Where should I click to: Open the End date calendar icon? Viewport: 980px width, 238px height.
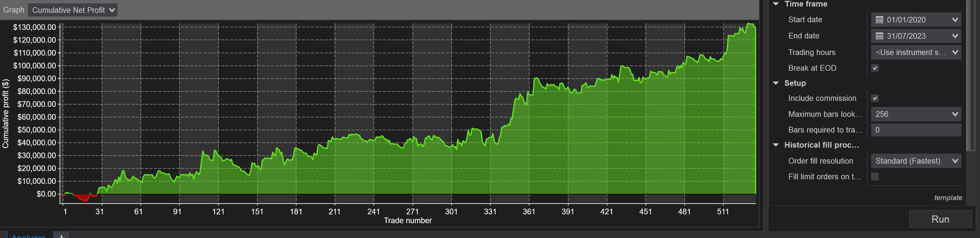point(879,36)
